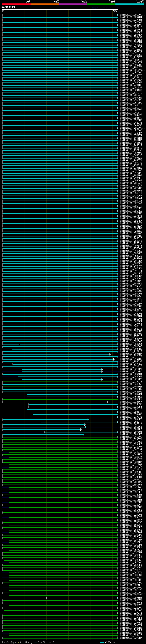The image size is (146, 644).
Task: Select hit label UniRef100_P29756
Action: 131,296
